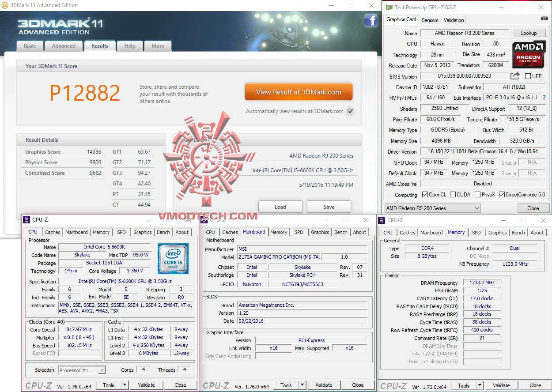This screenshot has width=552, height=392.
Task: Click the motherboard Model field Z170A GAMING
Action: 279,257
